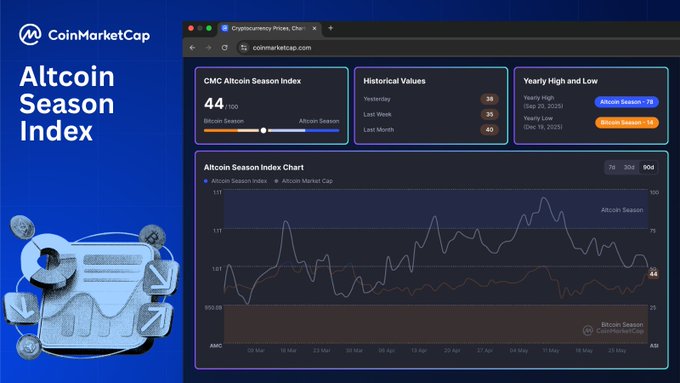
Task: Click the green macOS maximize button
Action: tap(209, 28)
